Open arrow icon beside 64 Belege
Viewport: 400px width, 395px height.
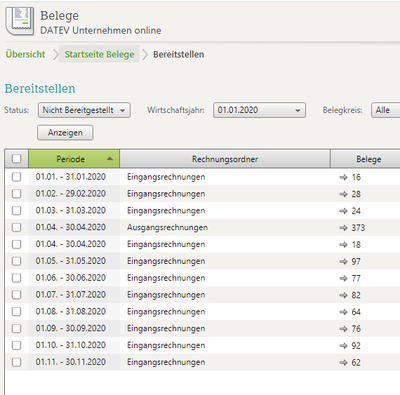pyautogui.click(x=343, y=312)
